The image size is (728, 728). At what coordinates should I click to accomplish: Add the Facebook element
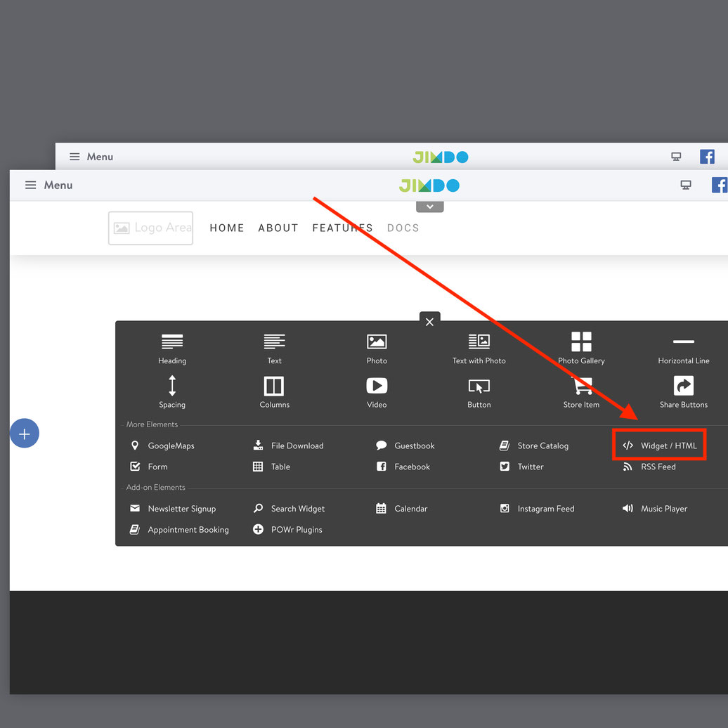click(403, 467)
